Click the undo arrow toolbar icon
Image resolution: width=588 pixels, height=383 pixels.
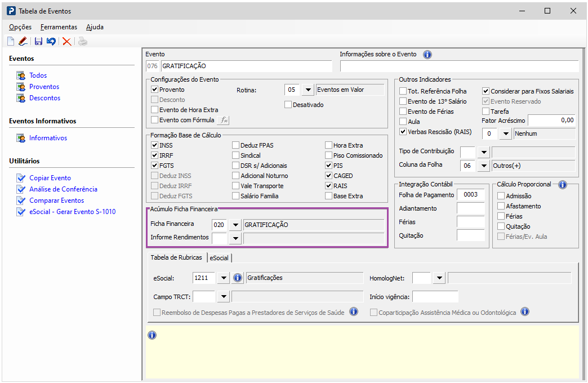pos(51,41)
